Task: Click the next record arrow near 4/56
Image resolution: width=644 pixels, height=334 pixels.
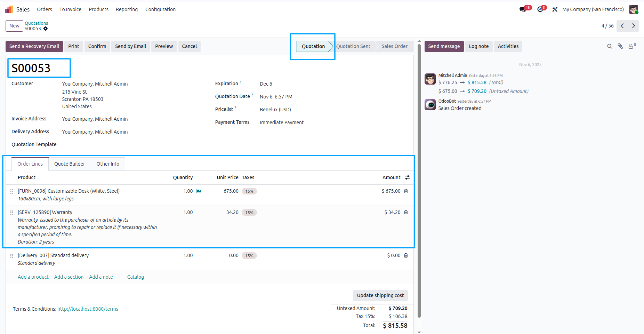Action: point(633,26)
